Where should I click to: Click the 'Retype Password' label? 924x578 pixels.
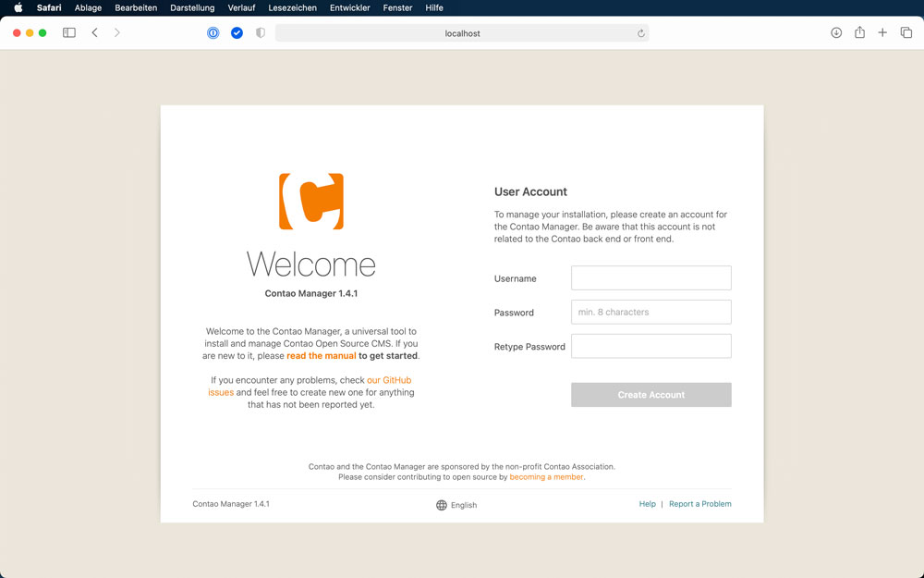coord(529,347)
